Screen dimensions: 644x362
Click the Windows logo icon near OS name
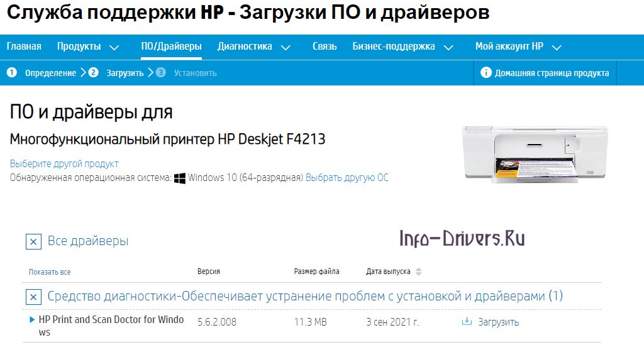[x=180, y=177]
